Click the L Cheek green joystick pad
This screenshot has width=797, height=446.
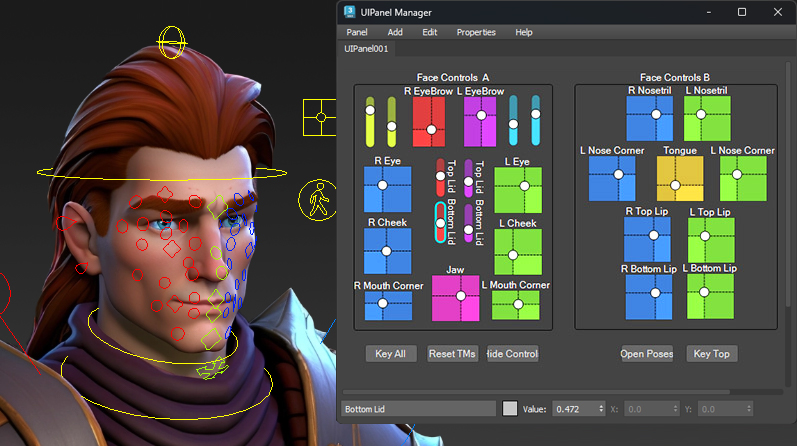click(x=518, y=252)
